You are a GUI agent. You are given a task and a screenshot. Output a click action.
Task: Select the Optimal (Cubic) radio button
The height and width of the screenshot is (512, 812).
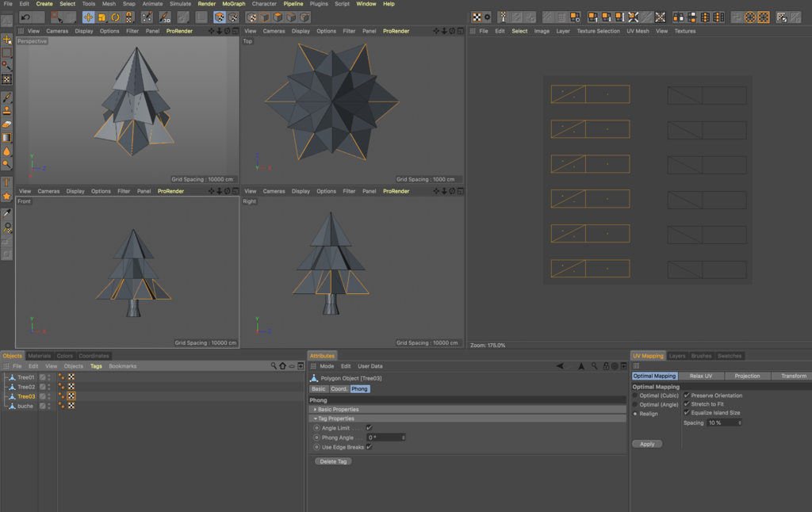635,395
